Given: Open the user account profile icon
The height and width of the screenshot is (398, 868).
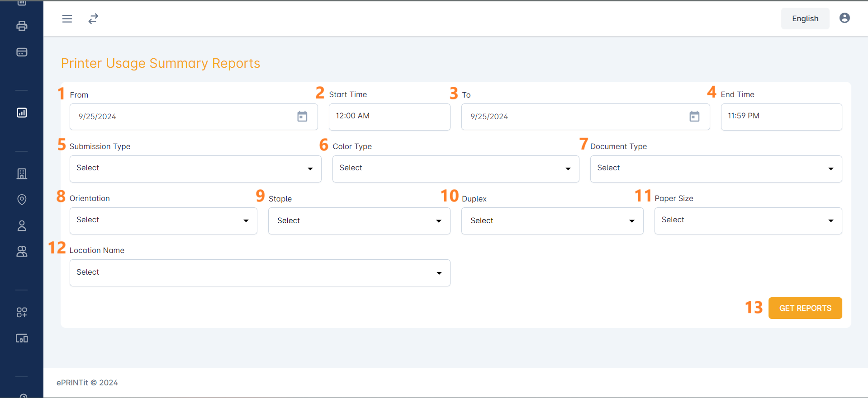Looking at the screenshot, I should point(844,18).
